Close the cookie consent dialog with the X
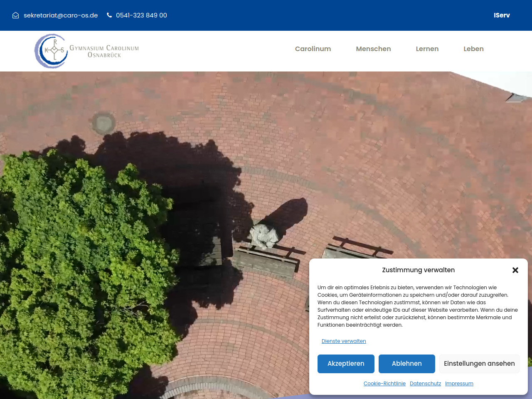This screenshot has height=399, width=532. click(515, 270)
